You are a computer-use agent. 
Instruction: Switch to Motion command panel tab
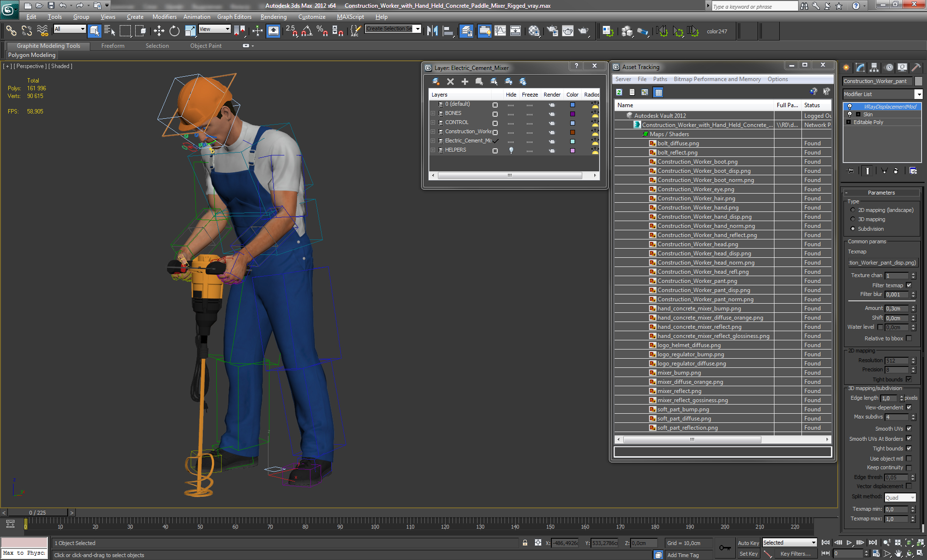[x=889, y=68]
